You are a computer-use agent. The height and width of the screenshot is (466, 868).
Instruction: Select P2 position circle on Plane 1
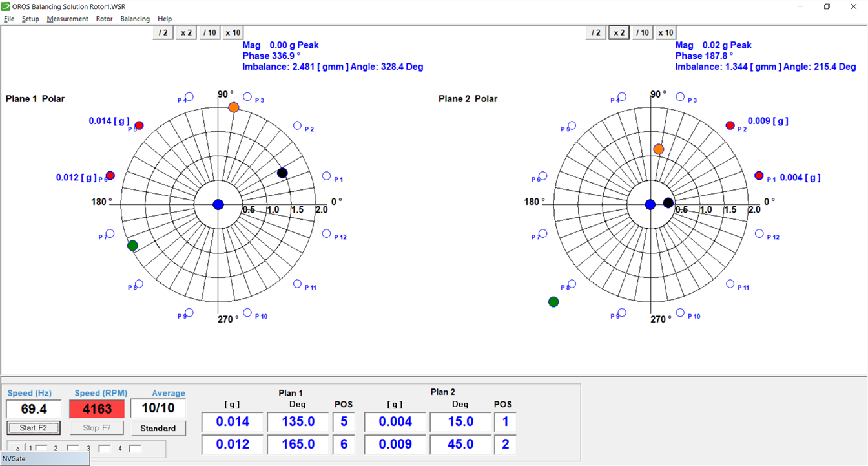pos(298,125)
